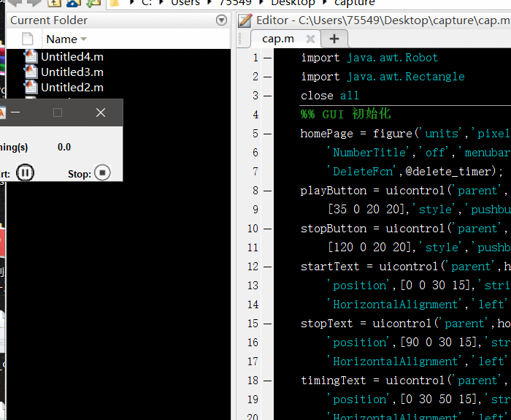The width and height of the screenshot is (511, 420).
Task: Click the capture segment in address path
Action: 355,3
